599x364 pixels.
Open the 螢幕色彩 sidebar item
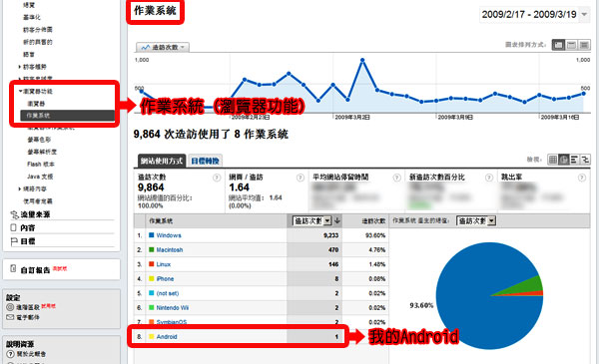coord(39,140)
